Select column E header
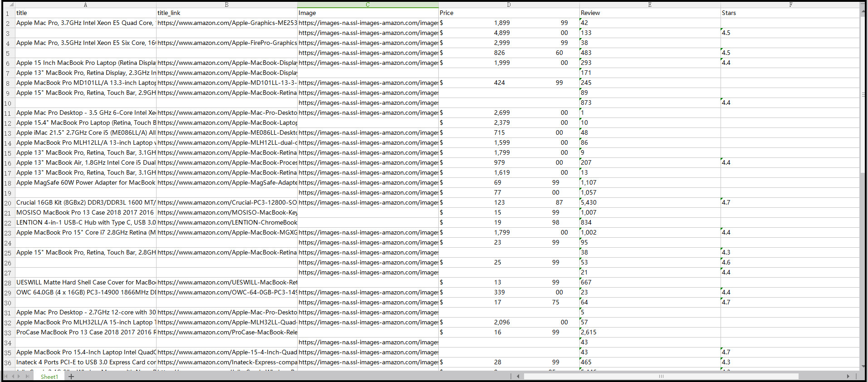Viewport: 868px width, 382px height. pyautogui.click(x=650, y=5)
